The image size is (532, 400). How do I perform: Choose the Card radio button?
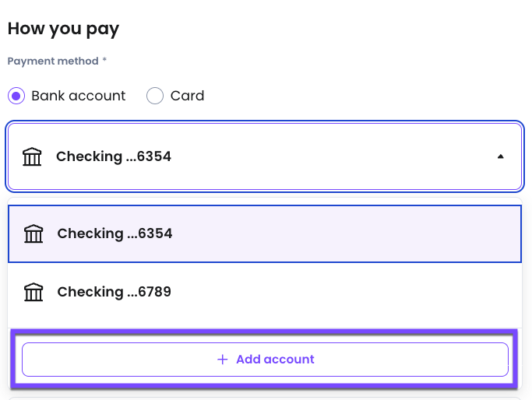point(155,96)
